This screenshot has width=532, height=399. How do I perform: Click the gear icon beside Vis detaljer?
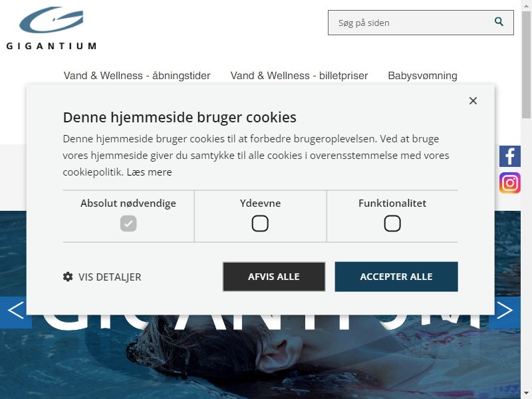(68, 277)
